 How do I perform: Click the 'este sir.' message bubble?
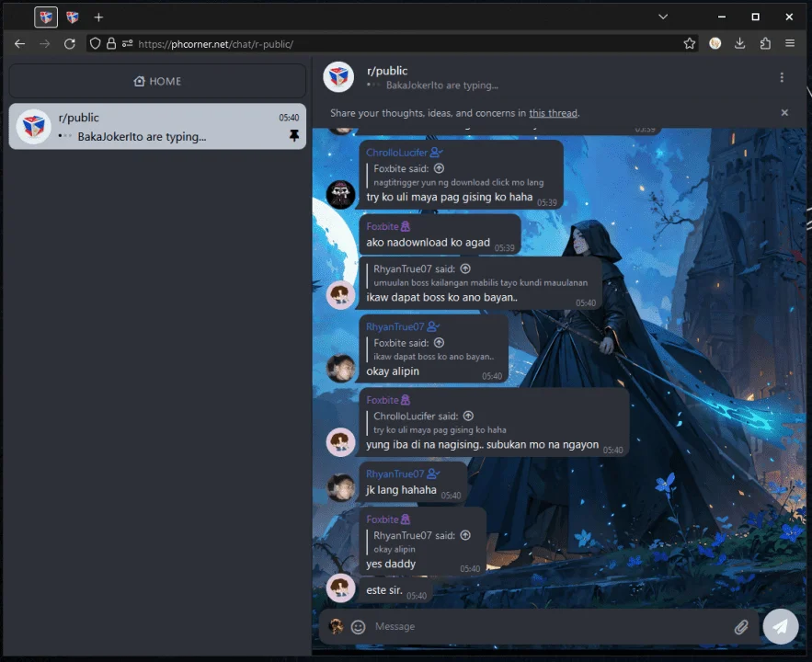click(x=395, y=591)
